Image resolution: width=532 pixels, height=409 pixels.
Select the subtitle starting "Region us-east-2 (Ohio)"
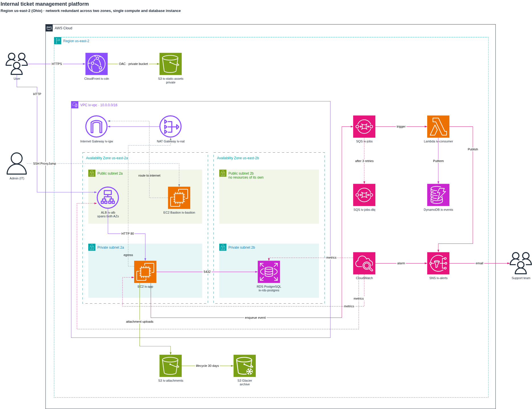[x=91, y=11]
